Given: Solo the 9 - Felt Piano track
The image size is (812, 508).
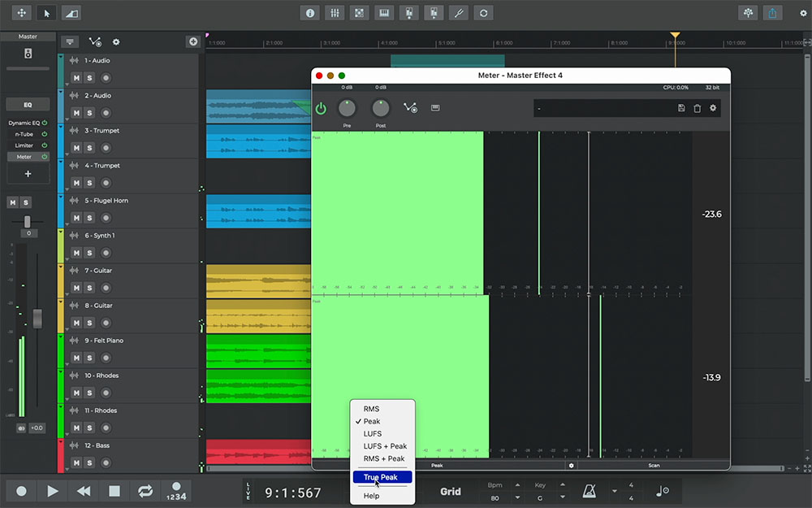Looking at the screenshot, I should (89, 358).
